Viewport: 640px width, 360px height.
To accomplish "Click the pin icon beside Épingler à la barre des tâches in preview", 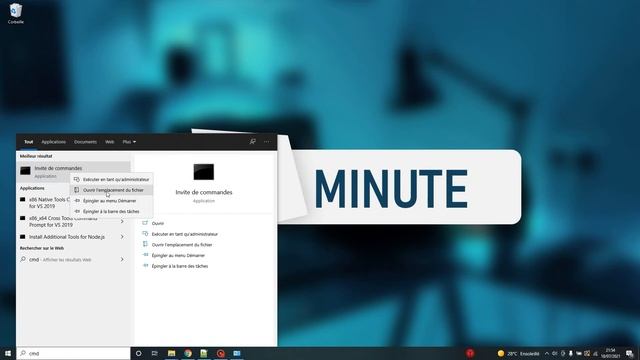I will coord(145,266).
